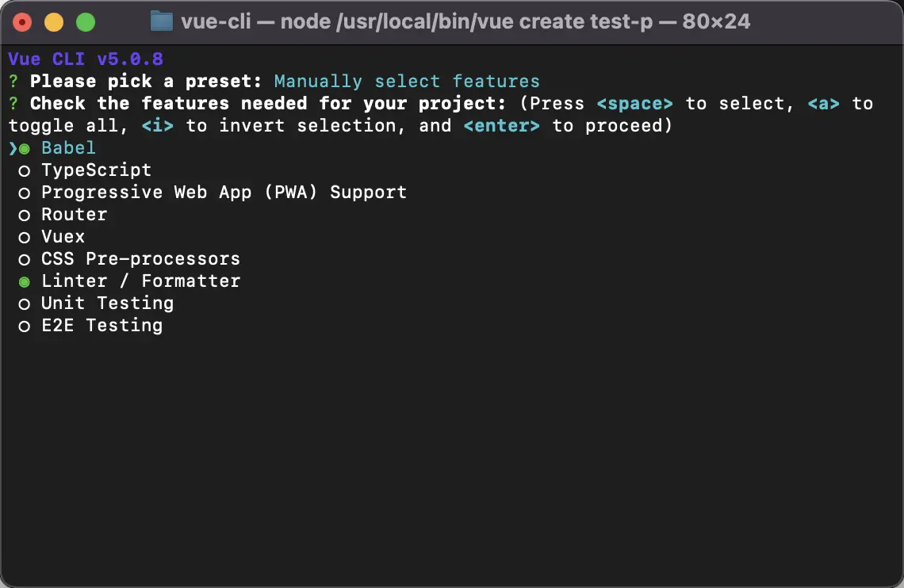Toggle the TypeScript feature circle
This screenshot has height=588, width=904.
coord(25,170)
